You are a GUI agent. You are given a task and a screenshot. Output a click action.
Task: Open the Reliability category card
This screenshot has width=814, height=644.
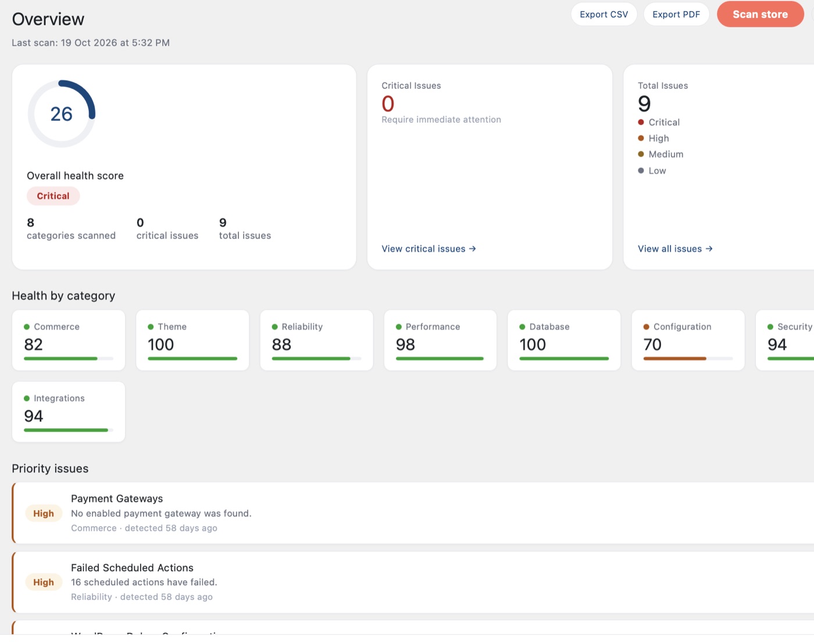tap(316, 340)
